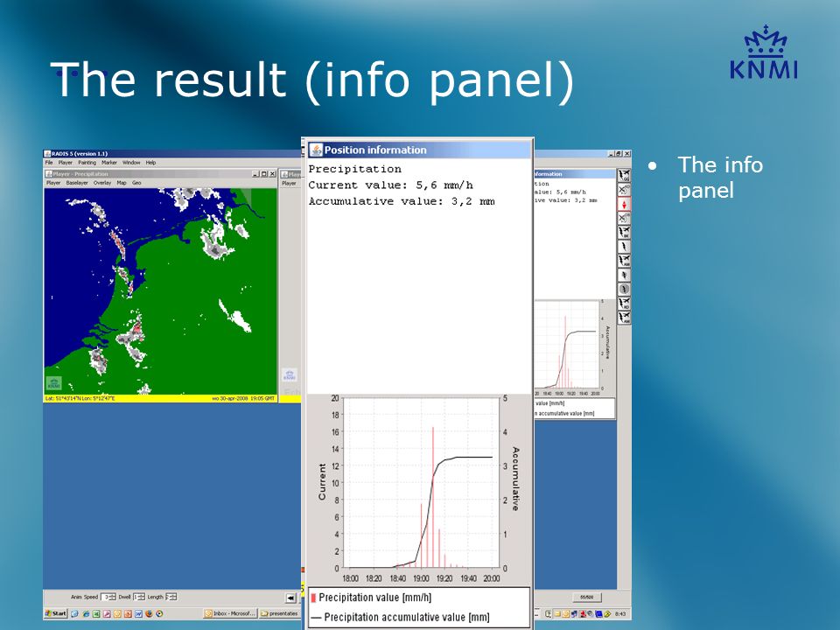This screenshot has height=630, width=840.
Task: Click the 19:00 label on chart time axis
Action: click(x=421, y=578)
